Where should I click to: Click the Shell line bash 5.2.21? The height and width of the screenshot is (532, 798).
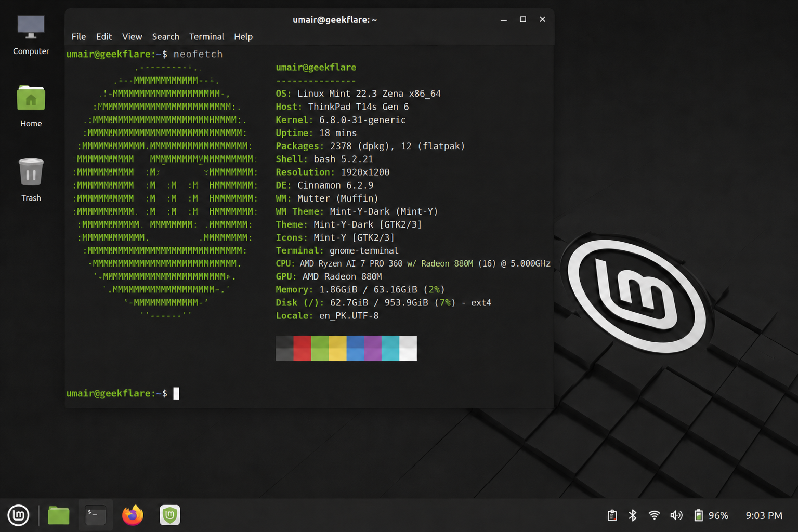(x=324, y=159)
